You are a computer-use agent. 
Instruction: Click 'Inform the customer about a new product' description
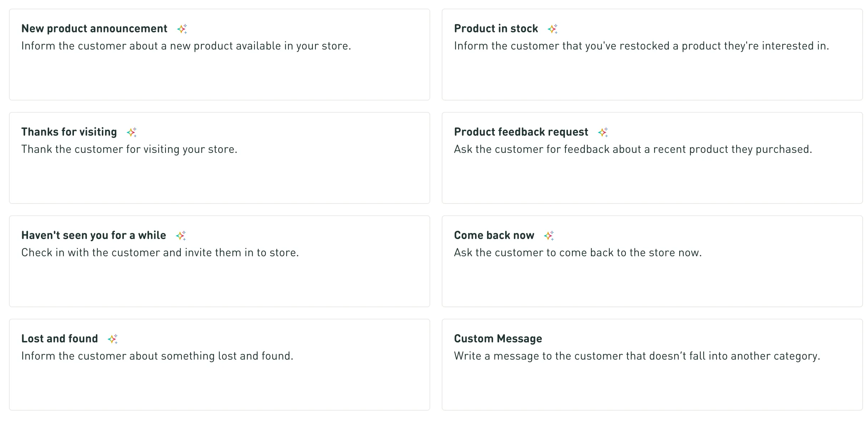[x=186, y=46]
